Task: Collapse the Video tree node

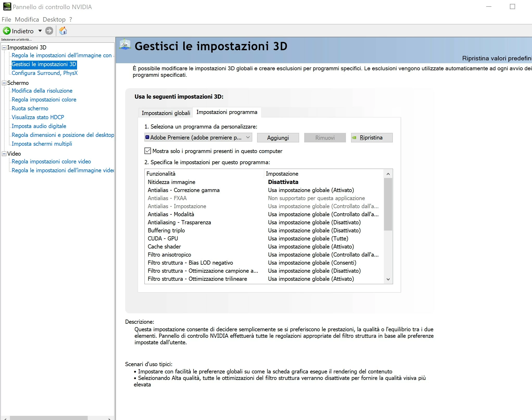Action: coord(4,154)
